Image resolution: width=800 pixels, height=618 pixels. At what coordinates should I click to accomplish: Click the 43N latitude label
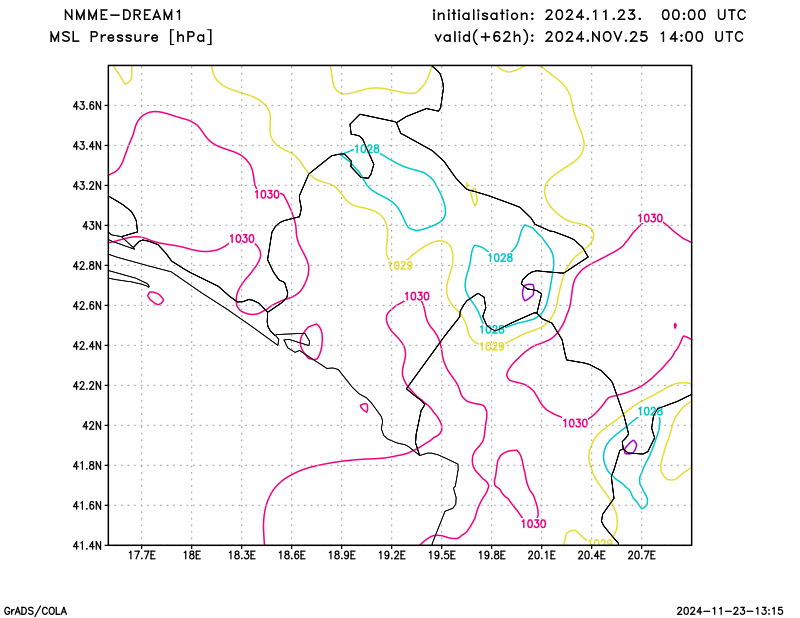click(x=92, y=226)
